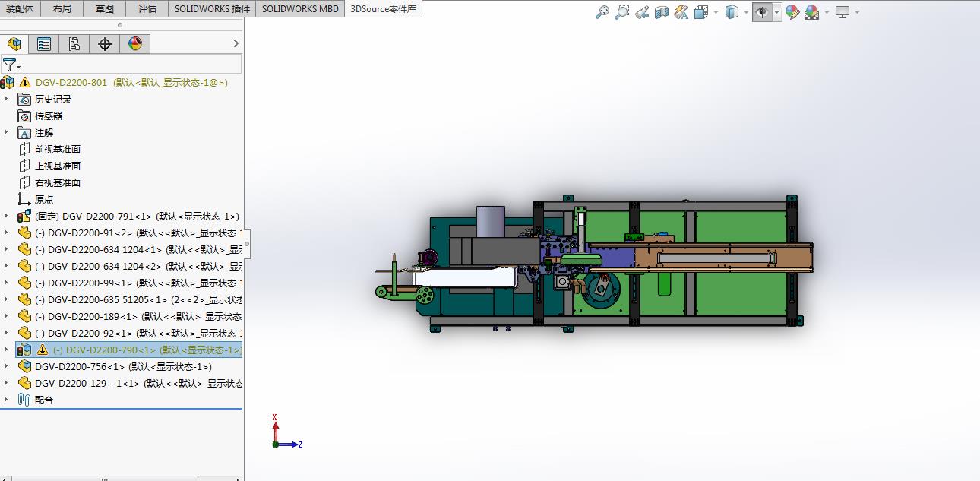Switch to the 评估 ribbon tab
The image size is (980, 481).
click(x=147, y=8)
